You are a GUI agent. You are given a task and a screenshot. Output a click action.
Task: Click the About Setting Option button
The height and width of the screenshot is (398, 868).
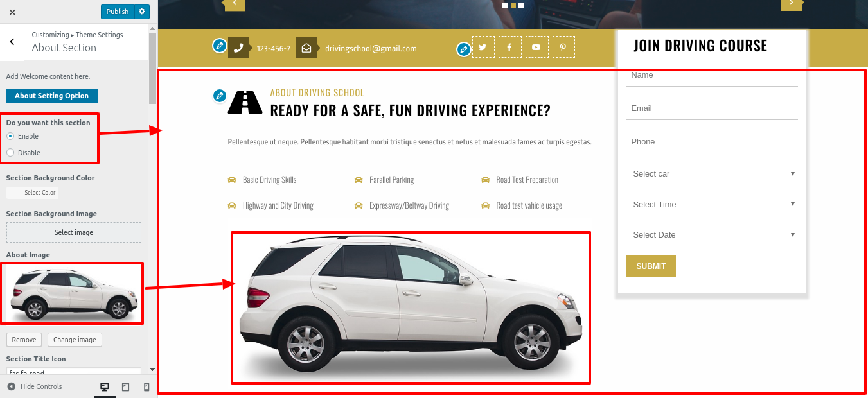(x=52, y=96)
